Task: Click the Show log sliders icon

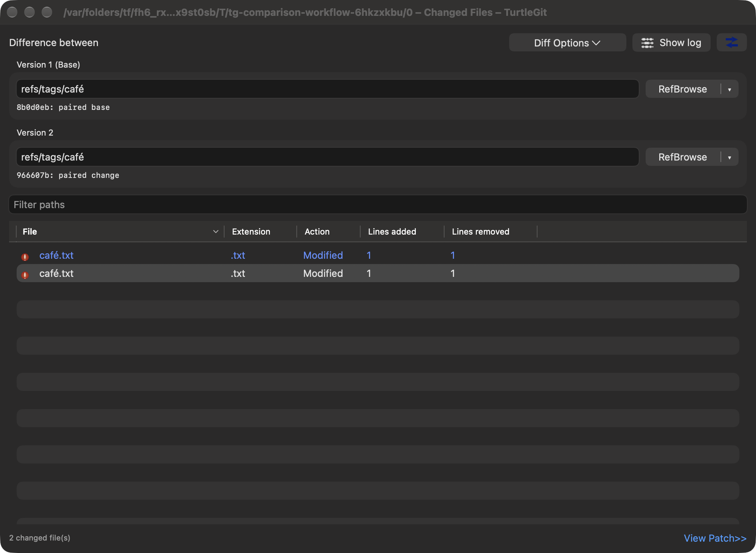Action: point(647,43)
